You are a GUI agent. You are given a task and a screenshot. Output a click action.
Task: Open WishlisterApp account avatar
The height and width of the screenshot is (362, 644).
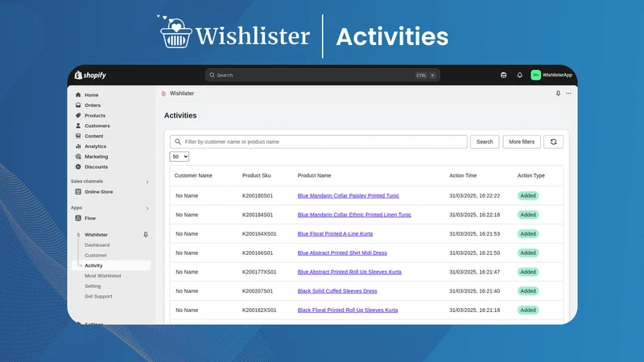[x=535, y=75]
